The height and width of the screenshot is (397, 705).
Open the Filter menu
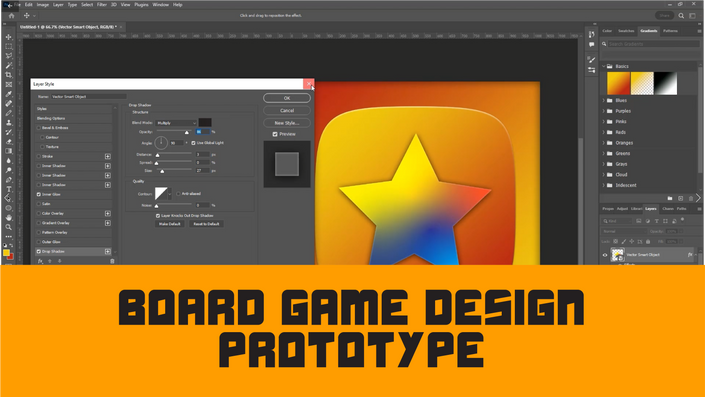pyautogui.click(x=102, y=4)
